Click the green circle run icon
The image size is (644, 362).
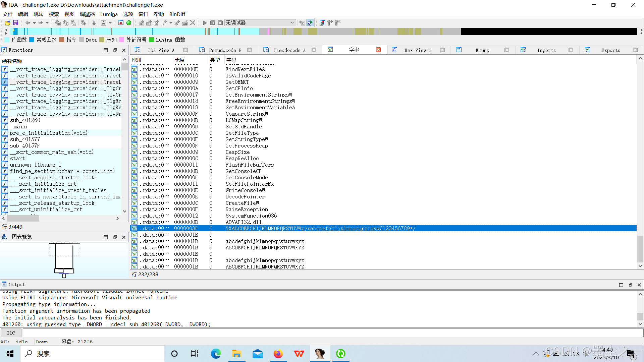pos(129,23)
